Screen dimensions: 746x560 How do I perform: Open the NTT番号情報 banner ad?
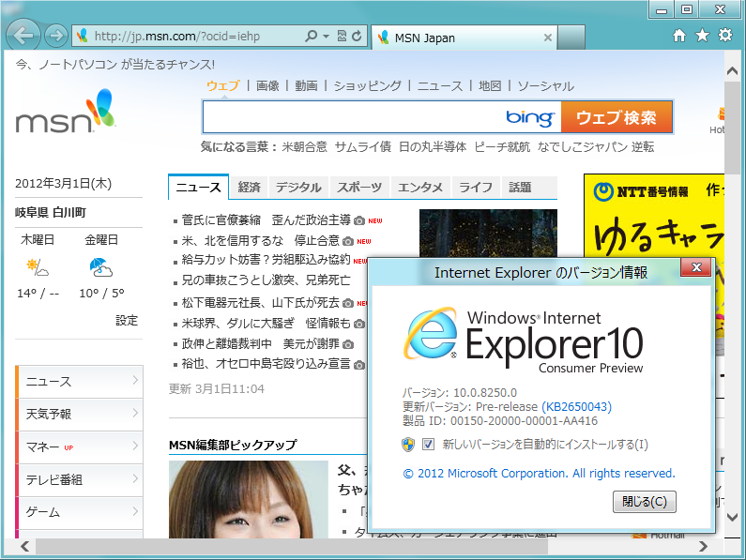tap(654, 217)
